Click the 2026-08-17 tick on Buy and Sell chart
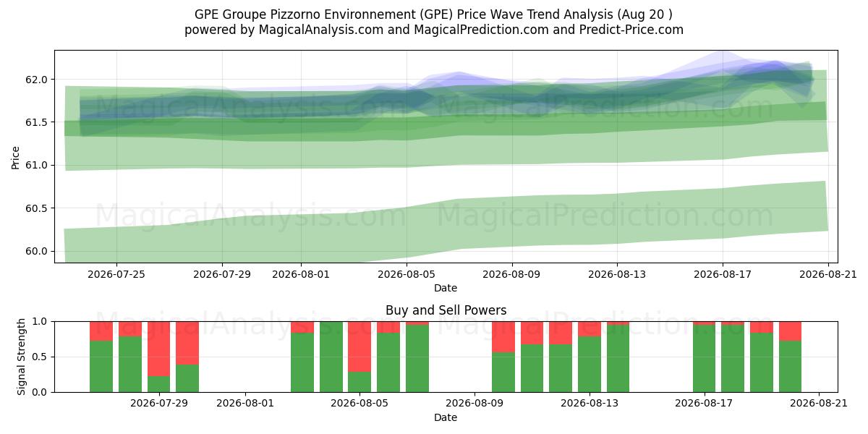 (x=704, y=404)
